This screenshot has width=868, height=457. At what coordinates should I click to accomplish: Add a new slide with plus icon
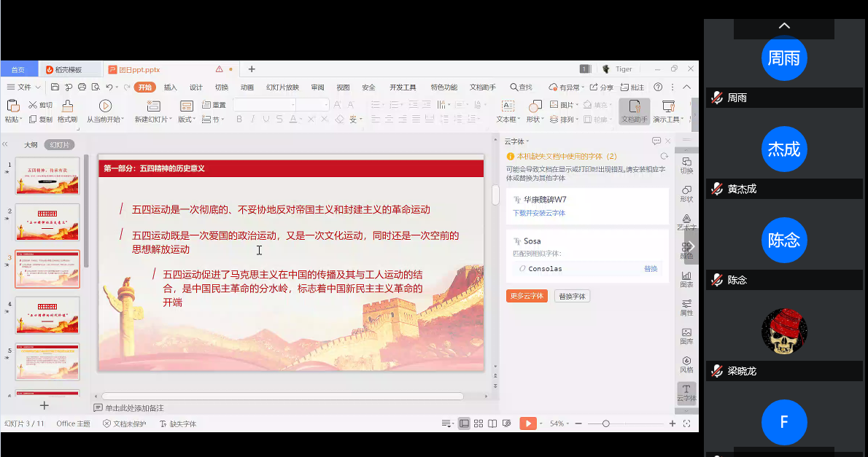click(44, 405)
